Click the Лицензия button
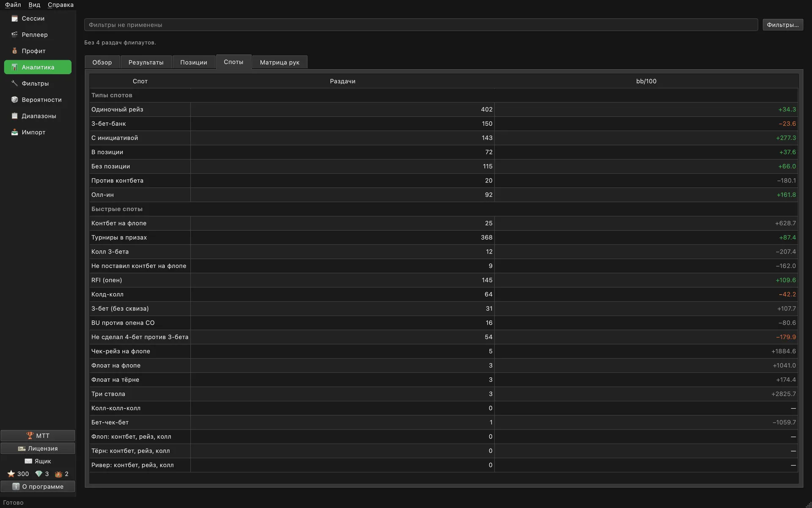Image resolution: width=812 pixels, height=508 pixels. [x=38, y=448]
